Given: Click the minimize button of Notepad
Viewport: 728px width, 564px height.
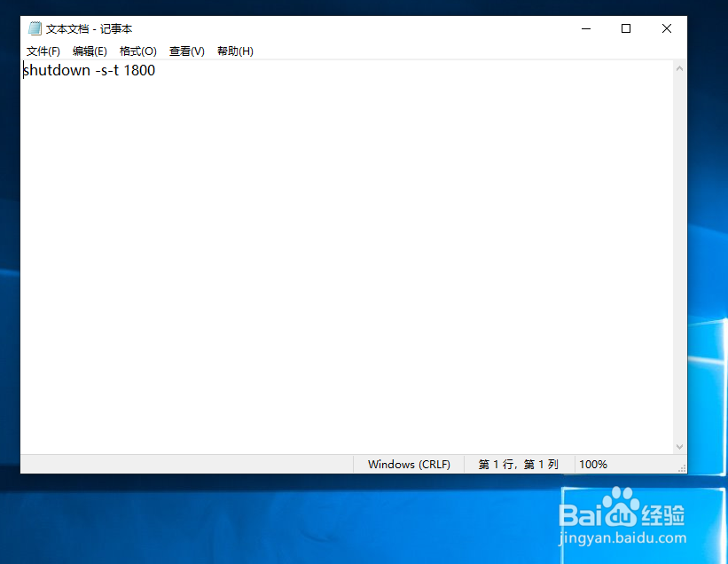Looking at the screenshot, I should coord(585,27).
